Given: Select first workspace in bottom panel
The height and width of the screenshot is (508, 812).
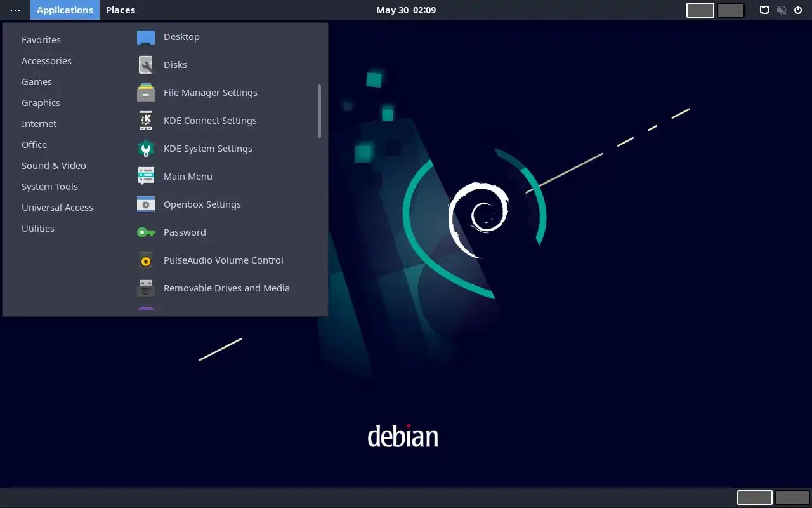Looking at the screenshot, I should click(x=755, y=497).
